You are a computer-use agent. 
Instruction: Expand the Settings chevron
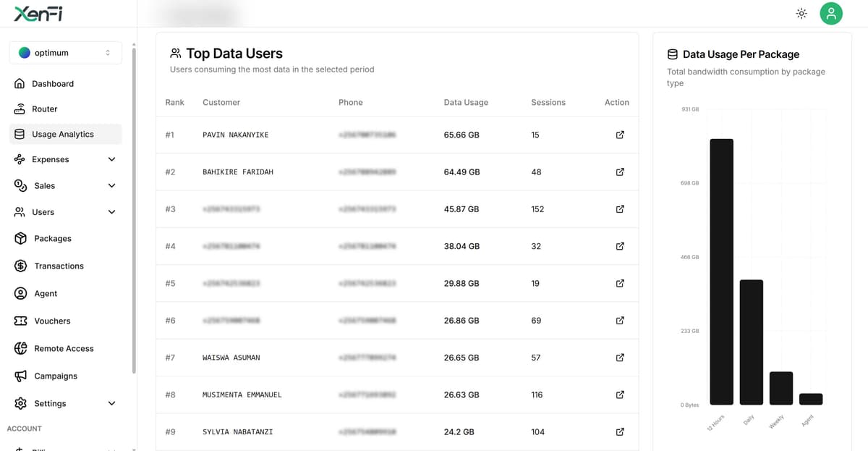111,404
